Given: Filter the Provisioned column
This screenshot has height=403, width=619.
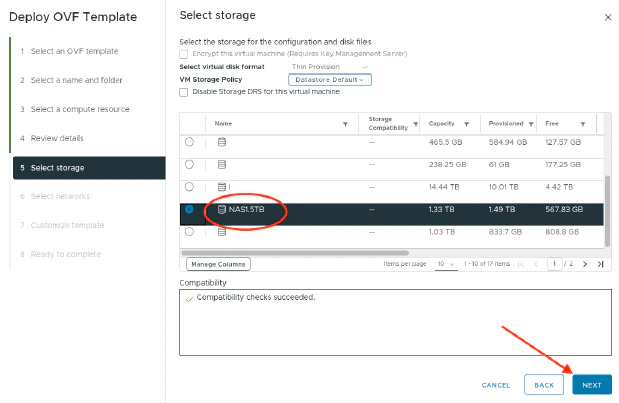Looking at the screenshot, I should [531, 124].
